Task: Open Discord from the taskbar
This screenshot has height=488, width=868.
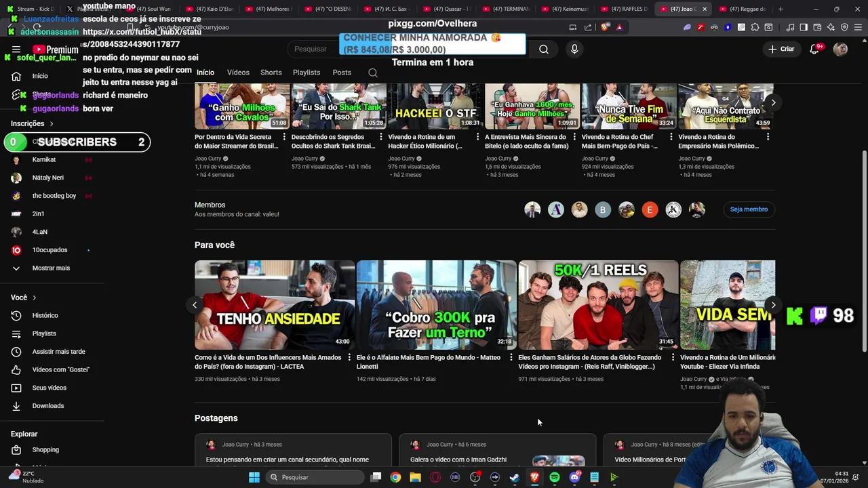Action: tap(574, 477)
